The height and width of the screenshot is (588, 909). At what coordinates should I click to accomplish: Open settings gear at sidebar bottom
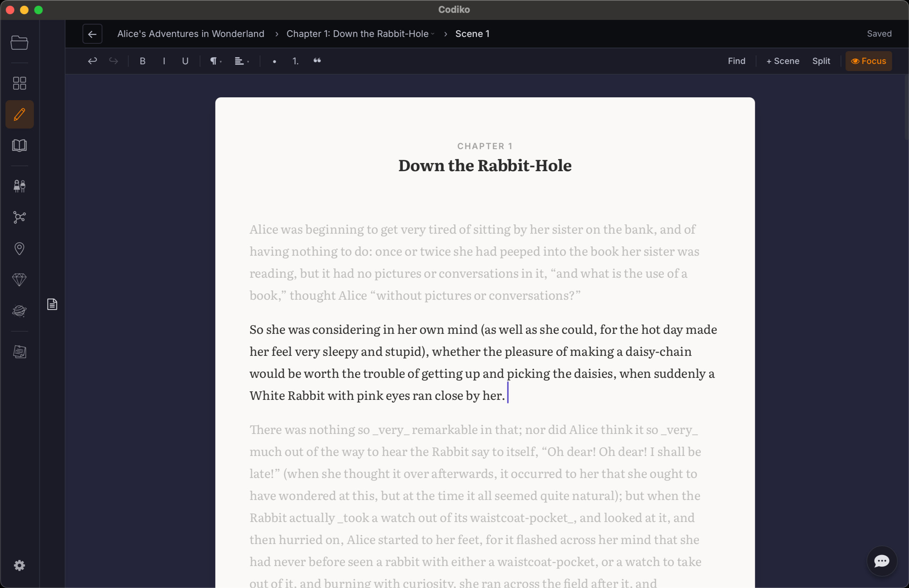coord(20,566)
